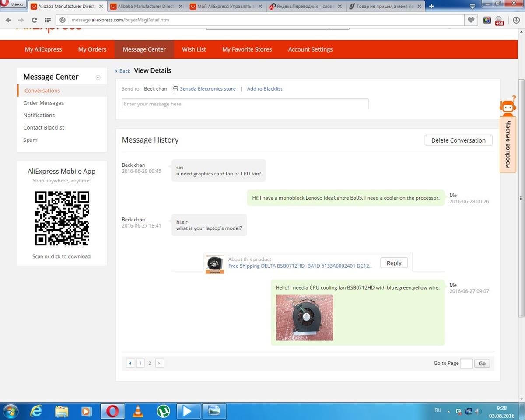Open My Orders navigation item
The width and height of the screenshot is (525, 420).
pos(92,49)
